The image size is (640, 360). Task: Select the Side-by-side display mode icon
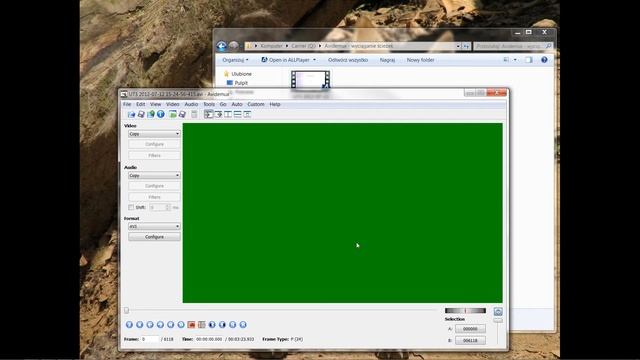pyautogui.click(x=228, y=114)
